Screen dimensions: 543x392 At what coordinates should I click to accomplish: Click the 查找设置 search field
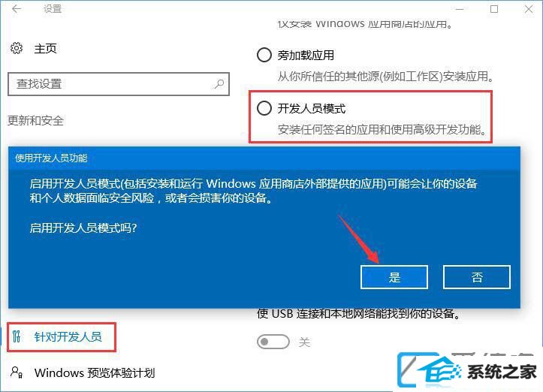pyautogui.click(x=119, y=84)
